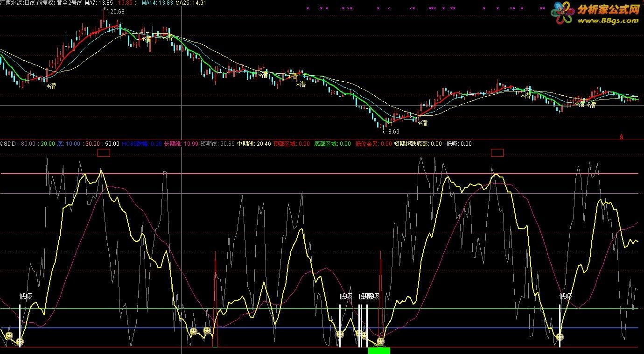Click the red rectangle above the left indicator peak
Viewport: 644px width, 354px height.
click(x=104, y=153)
